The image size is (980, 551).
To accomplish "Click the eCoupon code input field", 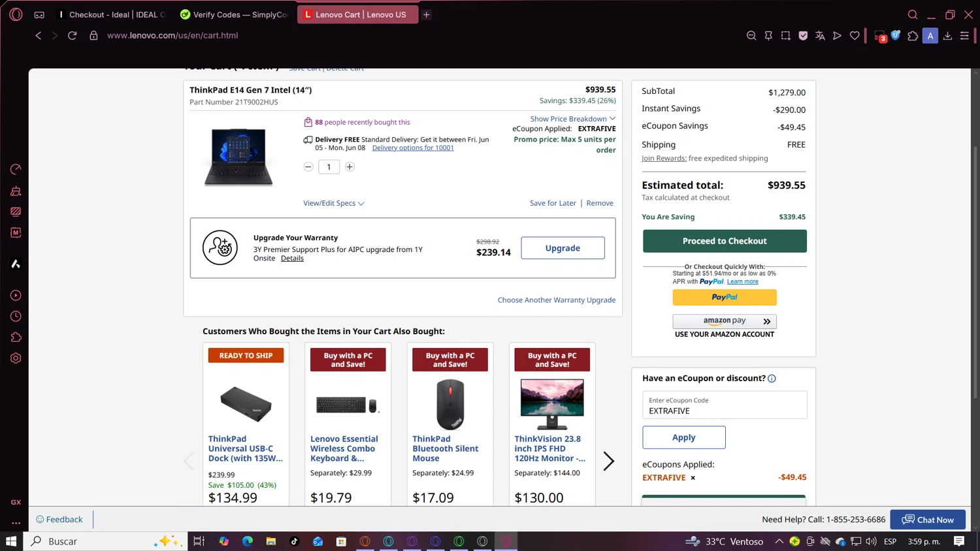I will click(725, 405).
